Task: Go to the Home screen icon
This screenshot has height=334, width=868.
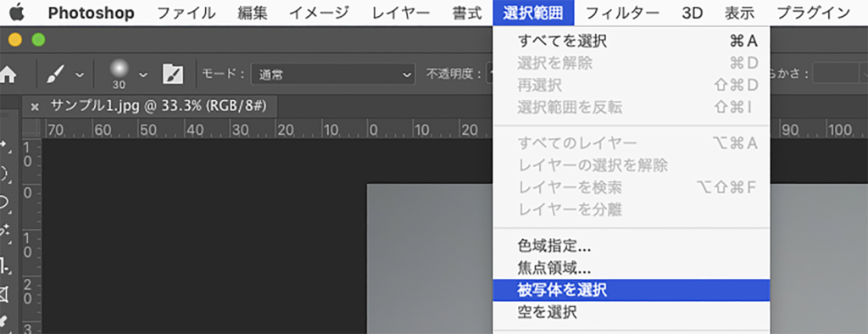Action: tap(7, 75)
